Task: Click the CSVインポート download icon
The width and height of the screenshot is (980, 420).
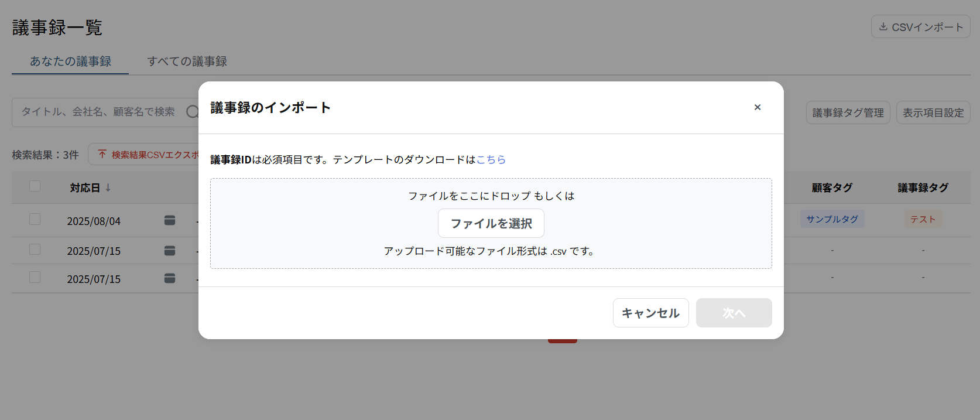Action: click(883, 27)
